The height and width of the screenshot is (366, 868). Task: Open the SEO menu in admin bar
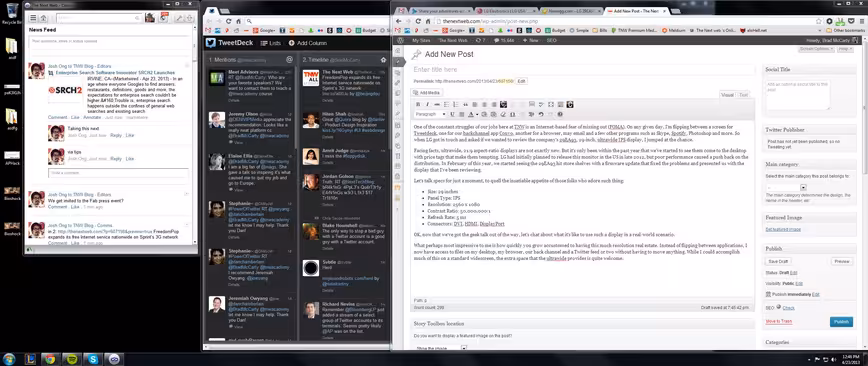551,40
